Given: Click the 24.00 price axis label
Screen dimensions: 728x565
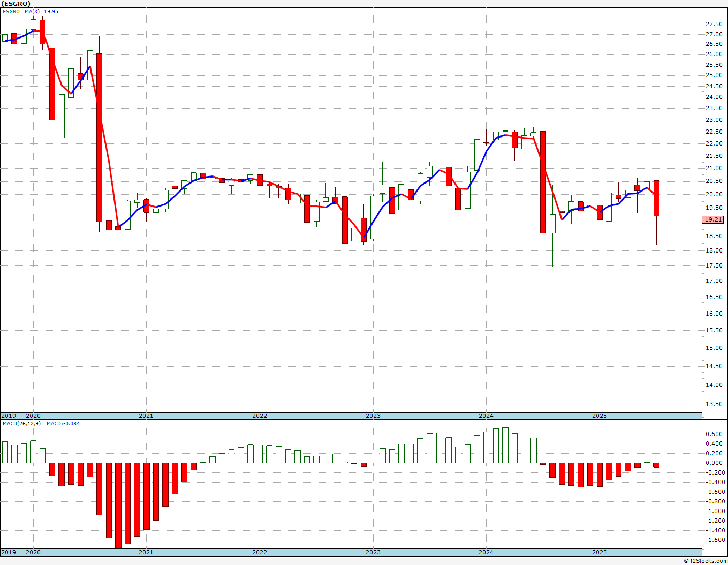Looking at the screenshot, I should click(714, 97).
